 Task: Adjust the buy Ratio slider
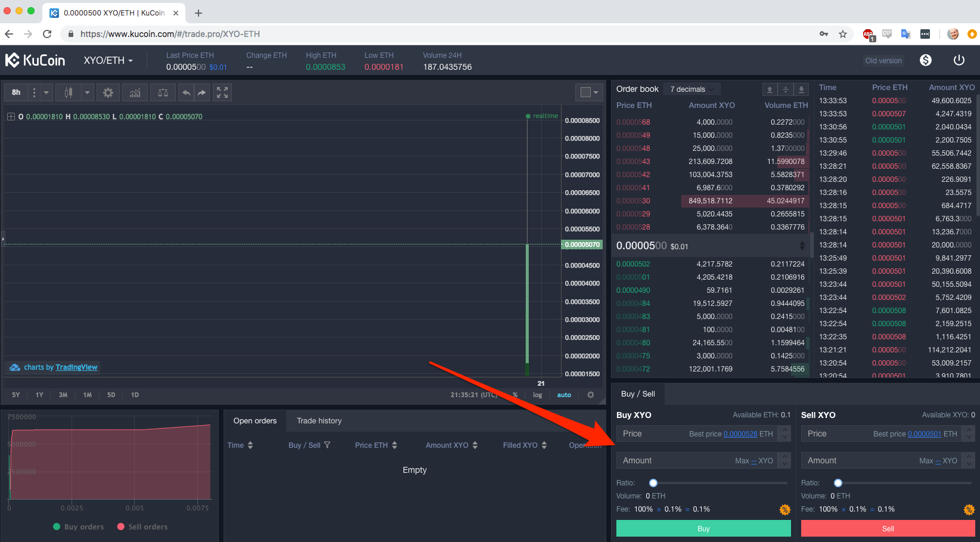click(653, 482)
